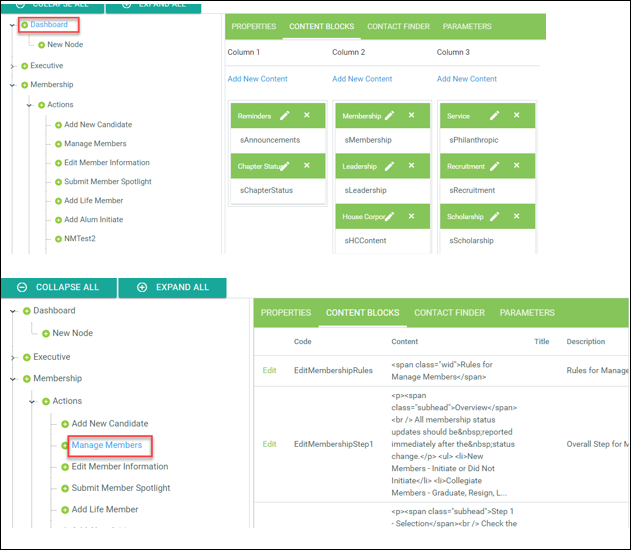Click Edit link for EditMembershipRules row
Image resolution: width=631 pixels, height=550 pixels.
269,370
